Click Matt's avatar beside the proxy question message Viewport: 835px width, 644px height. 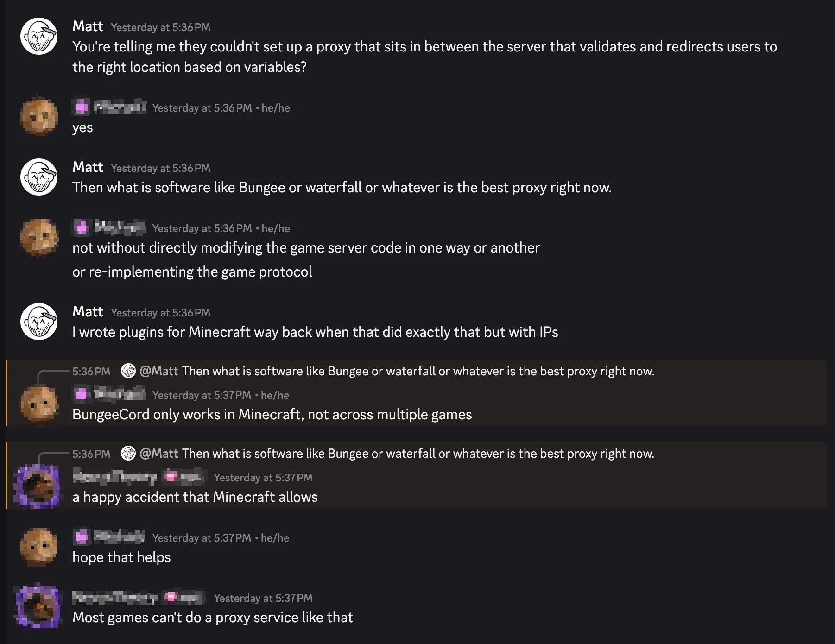click(x=39, y=36)
